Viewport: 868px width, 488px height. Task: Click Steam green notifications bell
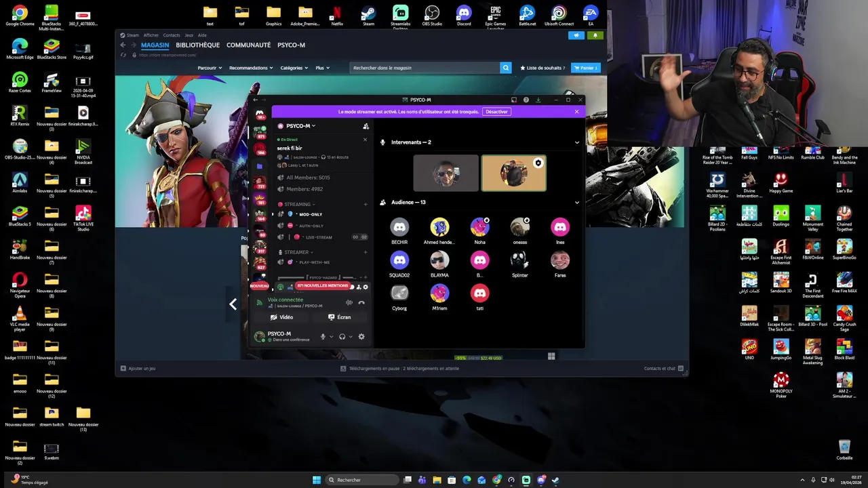tap(595, 35)
